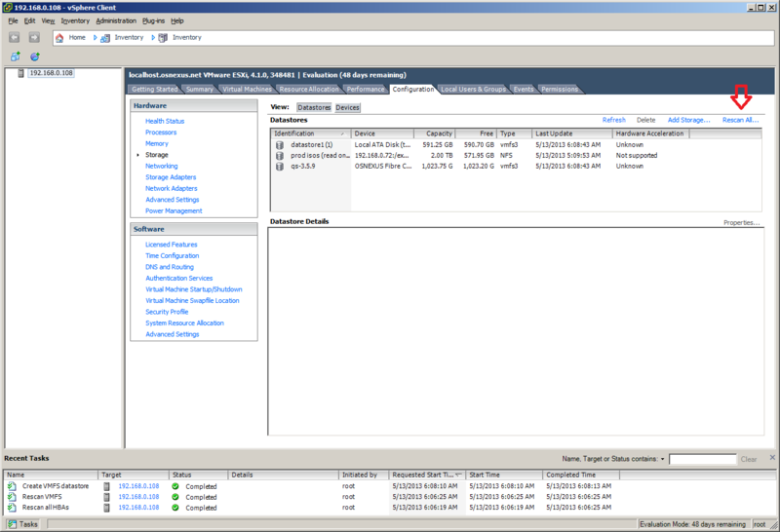The height and width of the screenshot is (532, 780).
Task: Open datastore Properties... link
Action: coord(741,223)
